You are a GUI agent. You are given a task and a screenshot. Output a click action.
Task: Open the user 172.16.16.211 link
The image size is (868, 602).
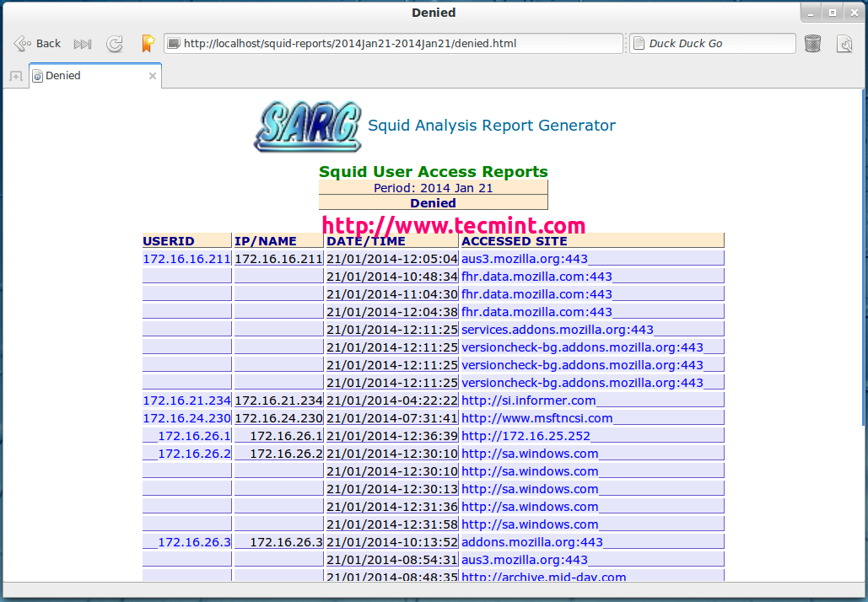click(186, 258)
